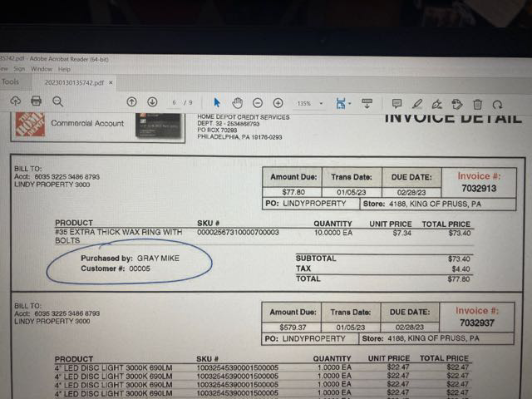Screen dimensions: 532x399
Task: Go to next page arrow
Action: coord(152,102)
